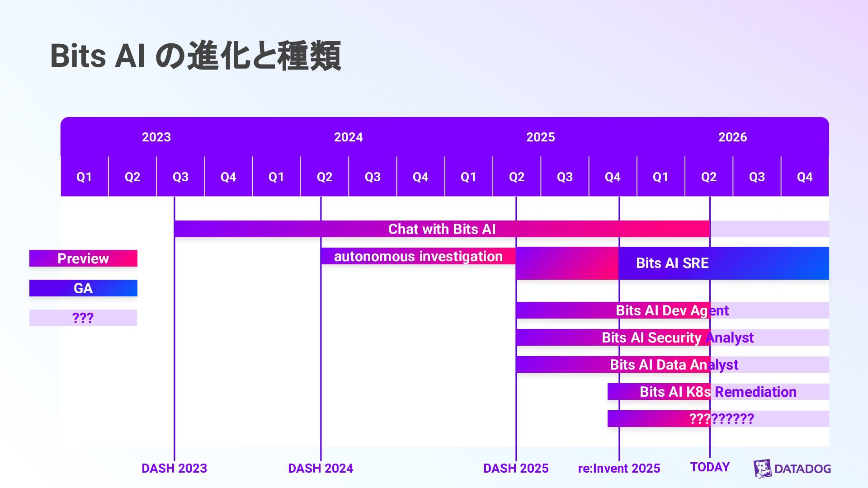Click the DASH 2024 marker label
The image size is (868, 488).
click(321, 469)
